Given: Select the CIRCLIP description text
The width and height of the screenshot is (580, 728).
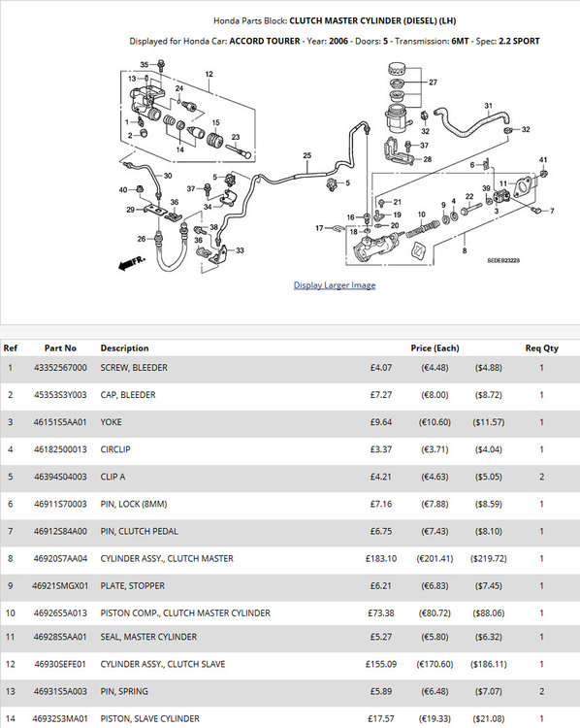Looking at the screenshot, I should [115, 449].
